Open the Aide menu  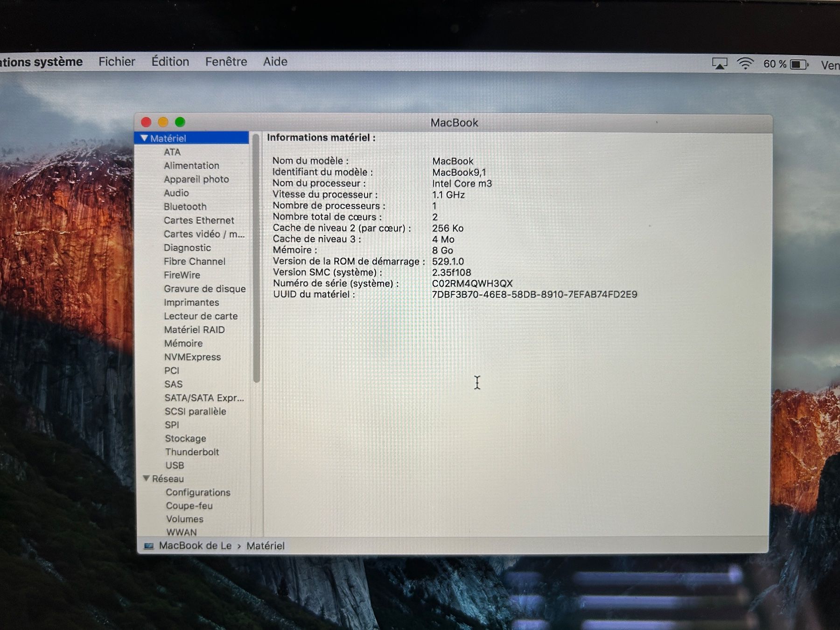275,62
